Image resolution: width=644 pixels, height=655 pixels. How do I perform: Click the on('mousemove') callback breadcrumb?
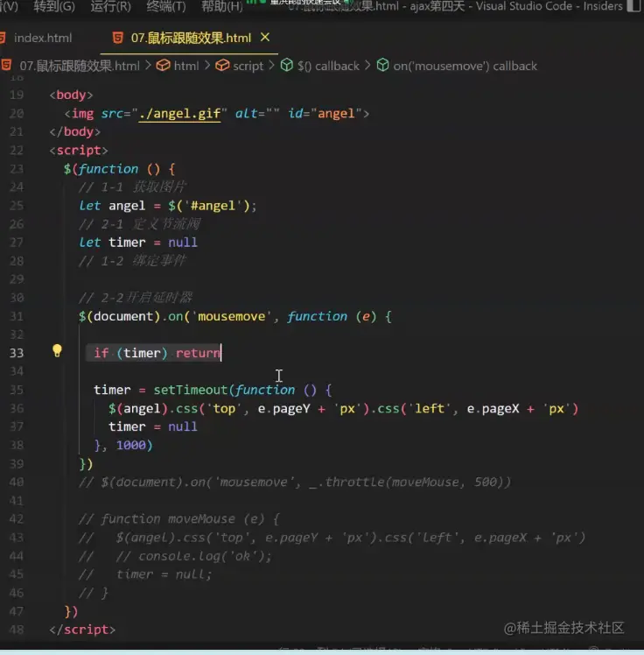click(465, 66)
